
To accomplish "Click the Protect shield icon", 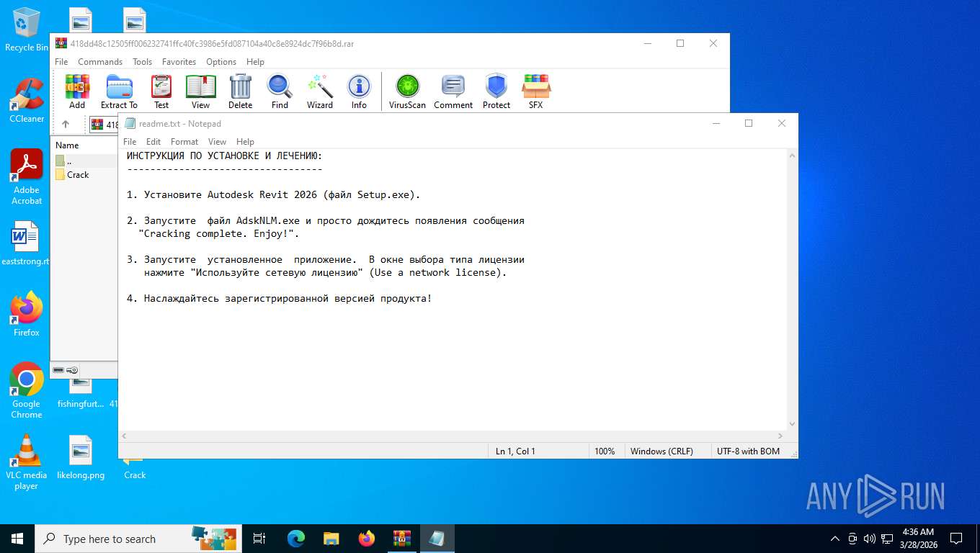I will (x=496, y=91).
